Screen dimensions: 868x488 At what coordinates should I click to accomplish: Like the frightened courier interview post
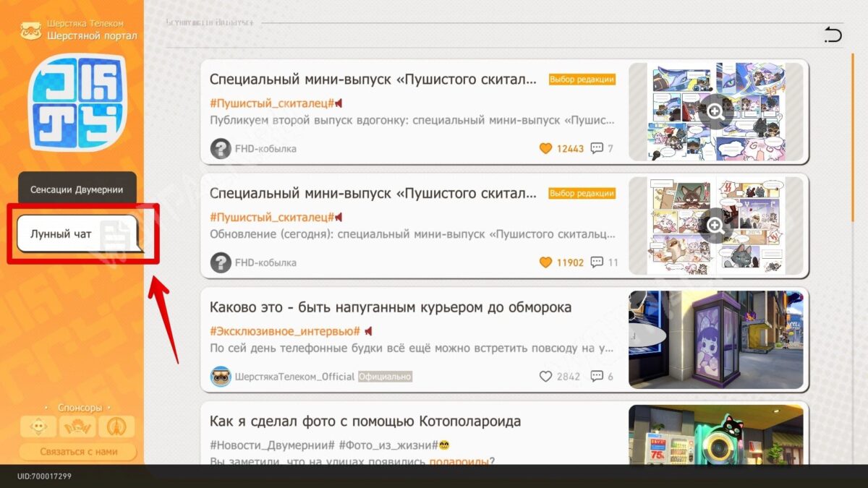pyautogui.click(x=546, y=377)
